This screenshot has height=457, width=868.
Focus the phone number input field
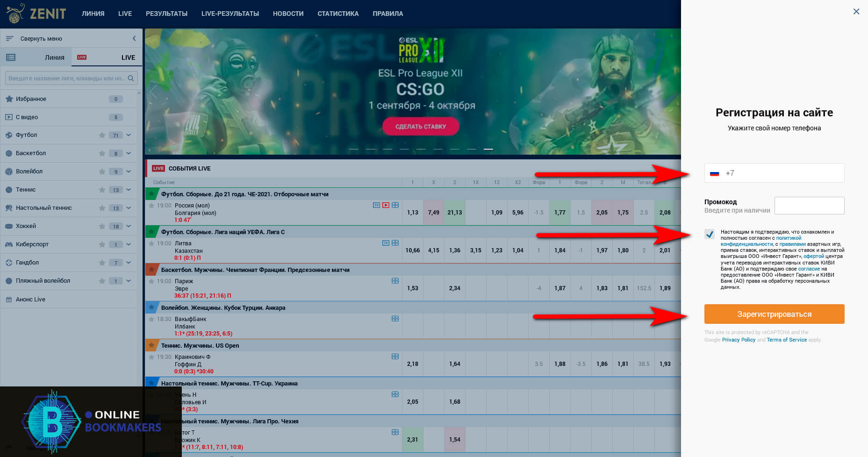(774, 173)
